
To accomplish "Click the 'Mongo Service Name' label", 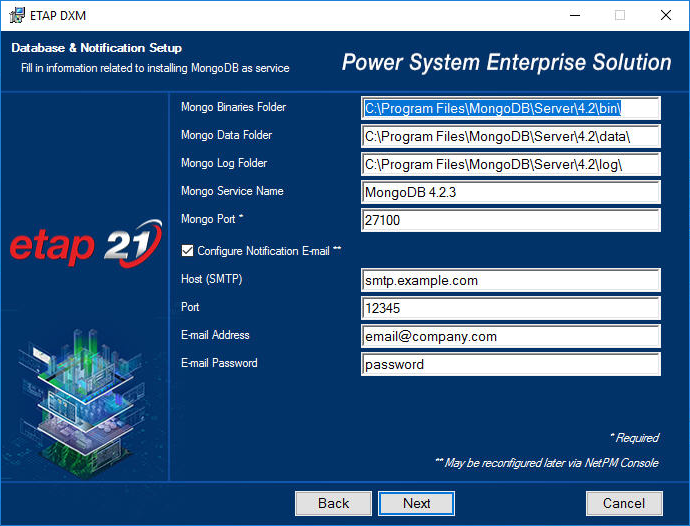I will point(232,191).
